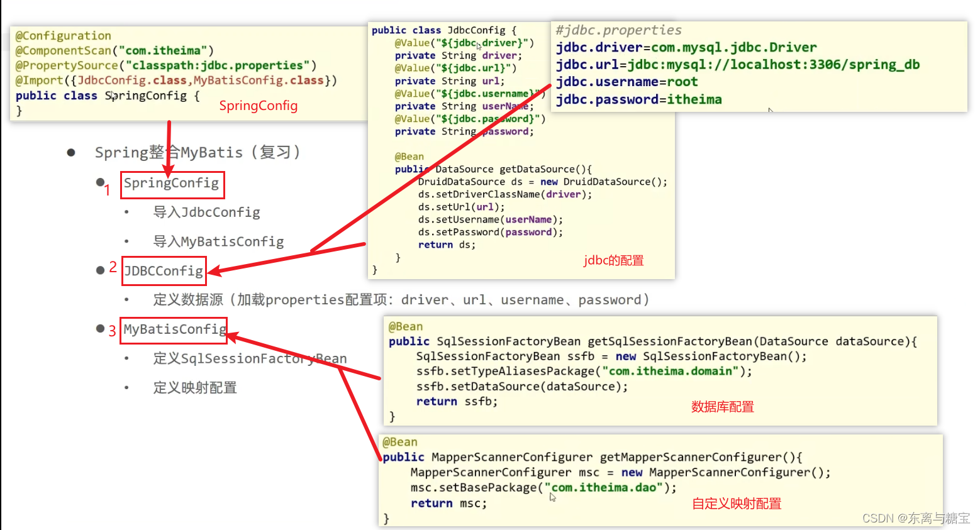This screenshot has width=980, height=530.
Task: Click the 'return ds;' line
Action: click(447, 245)
